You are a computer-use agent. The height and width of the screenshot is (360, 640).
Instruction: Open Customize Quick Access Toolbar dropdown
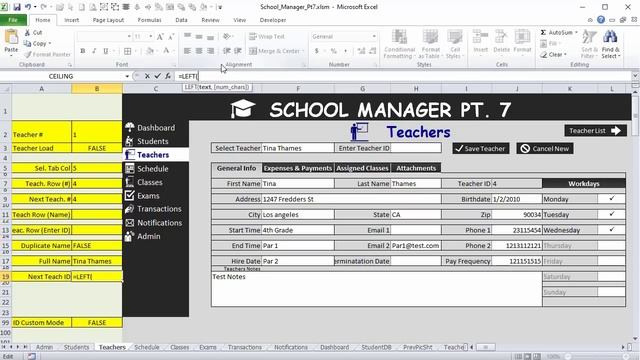(x=220, y=7)
